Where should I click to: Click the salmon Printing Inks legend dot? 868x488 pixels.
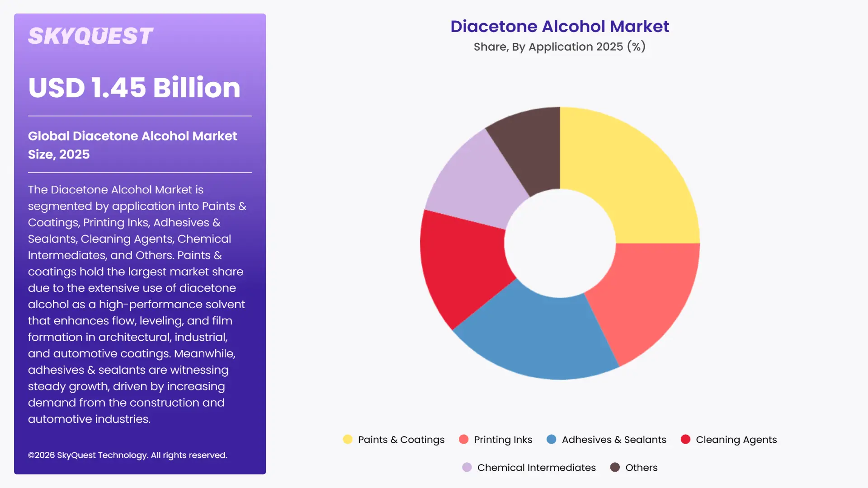pyautogui.click(x=463, y=439)
